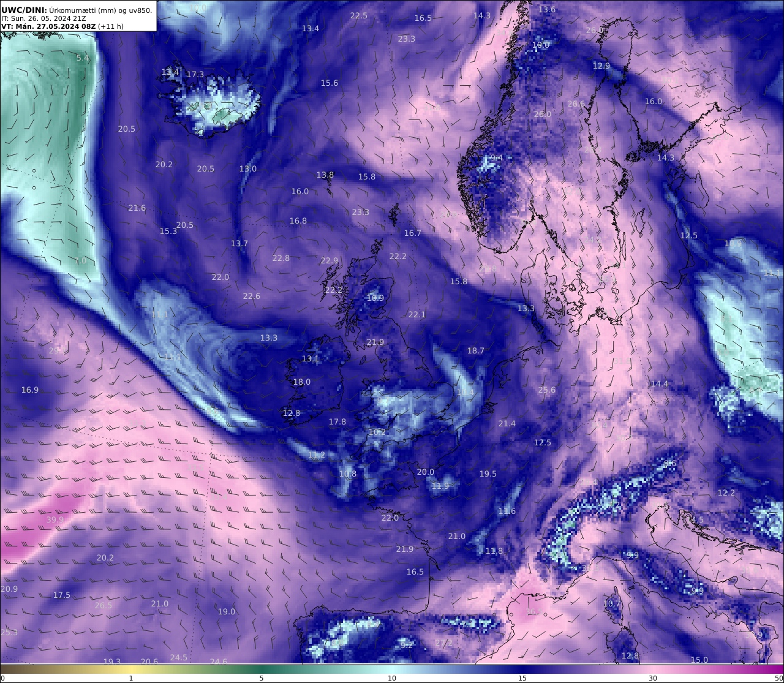Viewport: 784px width, 683px height.
Task: Pick the 11.9 value label
Action: [440, 486]
